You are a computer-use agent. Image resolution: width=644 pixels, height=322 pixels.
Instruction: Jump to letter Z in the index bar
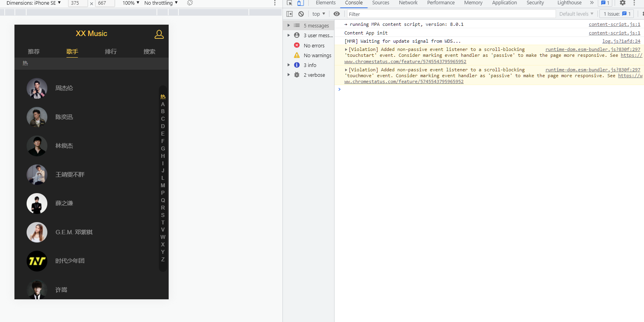163,259
